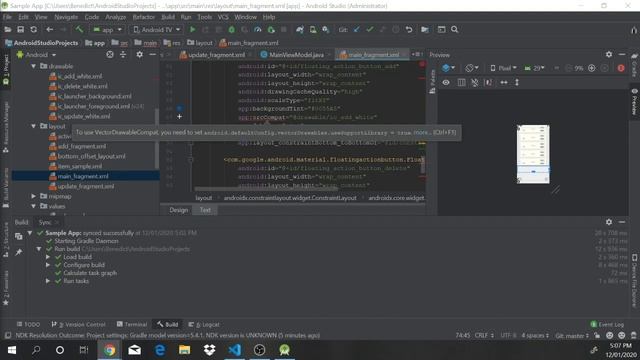Toggle the Project tool window button
The height and width of the screenshot is (360, 640).
[x=6, y=69]
